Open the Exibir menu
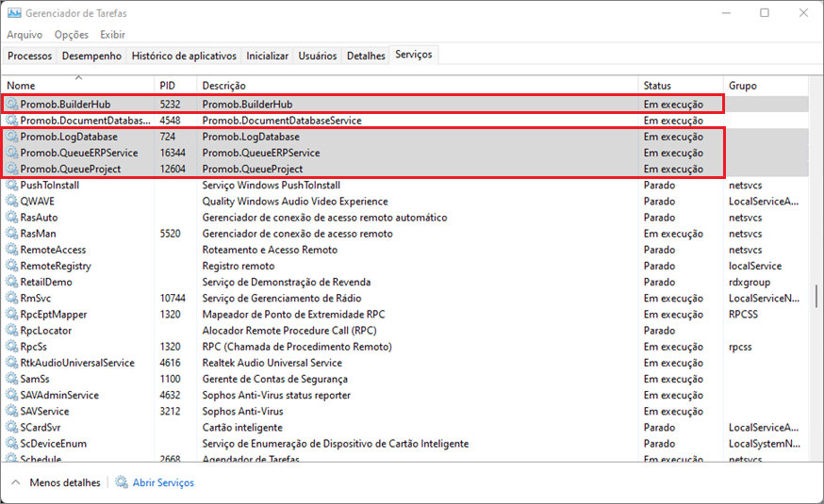 [113, 35]
